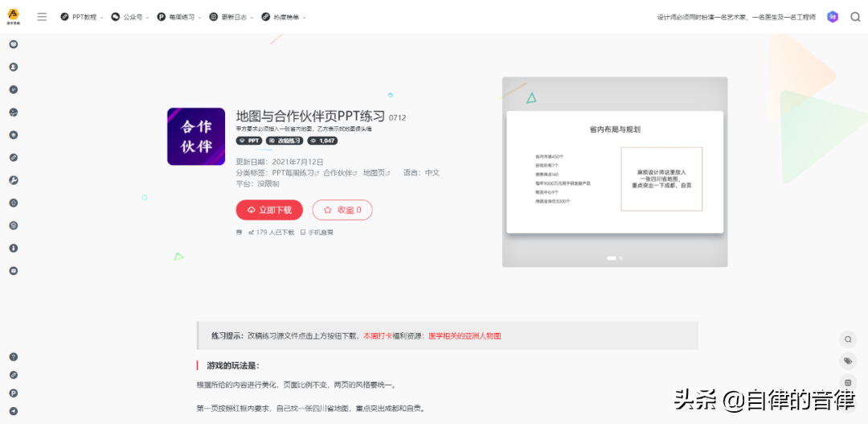Select the second carousel indicator dot
The width and height of the screenshot is (868, 424).
point(620,258)
